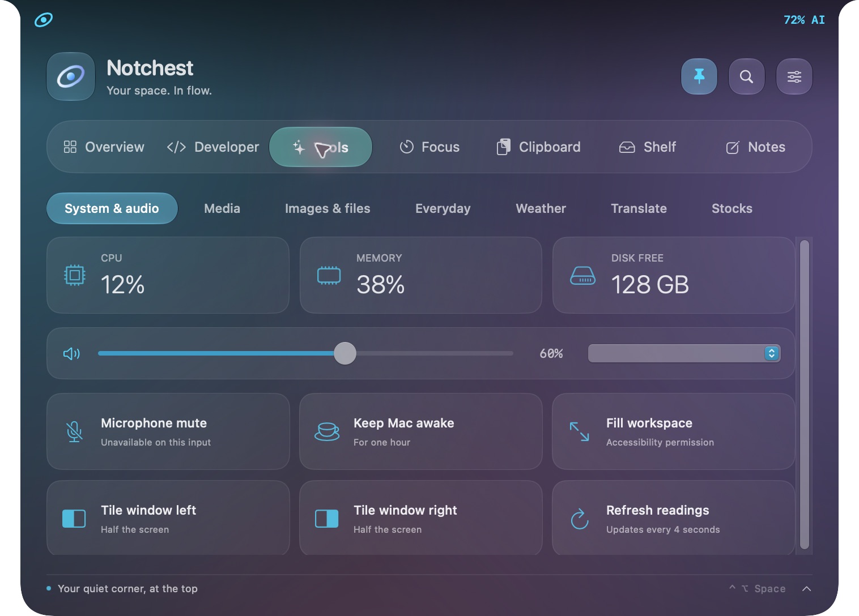This screenshot has width=859, height=616.
Task: Select the Everyday category
Action: click(x=443, y=208)
